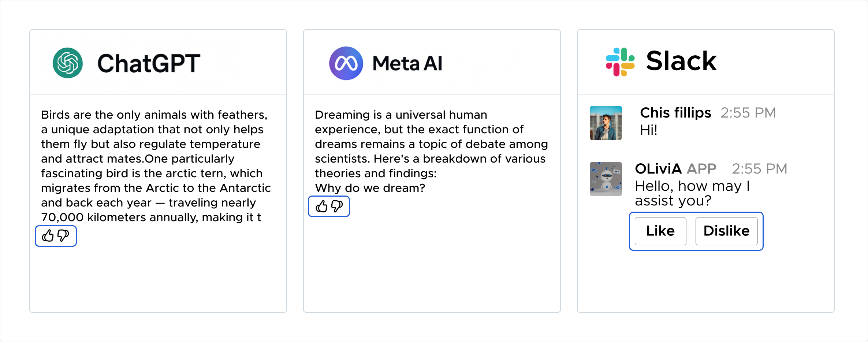Like the Meta AI dreaming response
Viewport: 868px width, 342px height.
[x=321, y=207]
